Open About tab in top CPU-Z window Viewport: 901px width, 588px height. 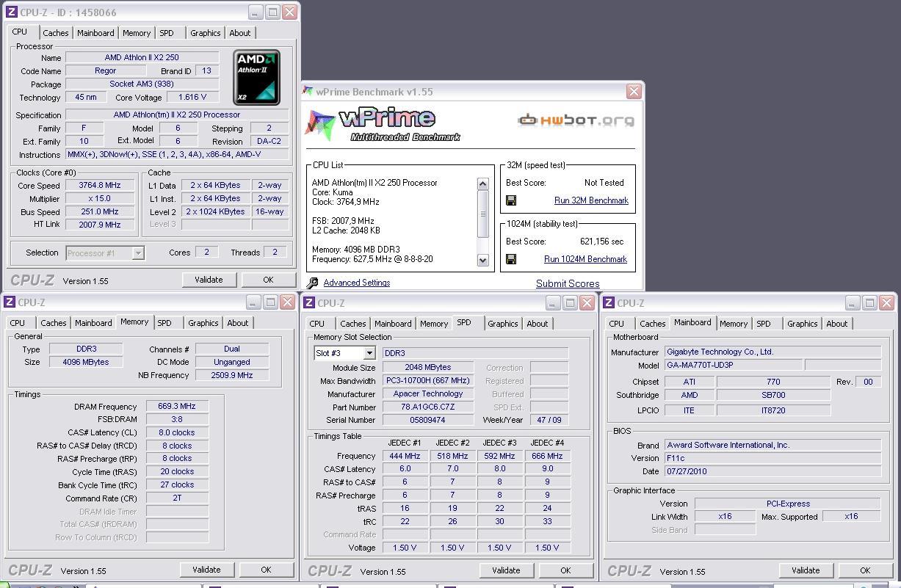click(240, 33)
